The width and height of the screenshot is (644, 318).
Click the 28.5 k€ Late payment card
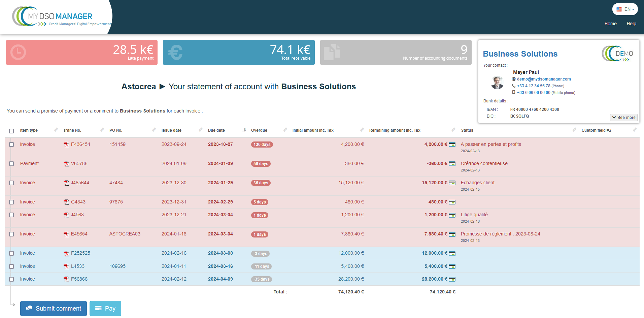(x=82, y=53)
